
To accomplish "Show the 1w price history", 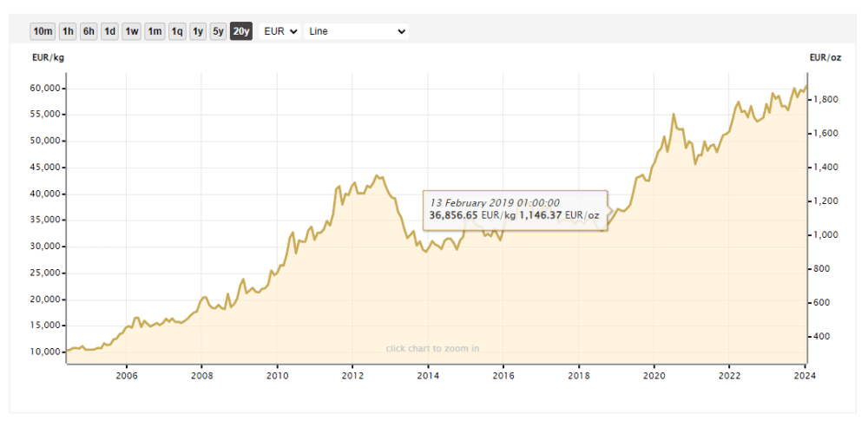I will [132, 31].
